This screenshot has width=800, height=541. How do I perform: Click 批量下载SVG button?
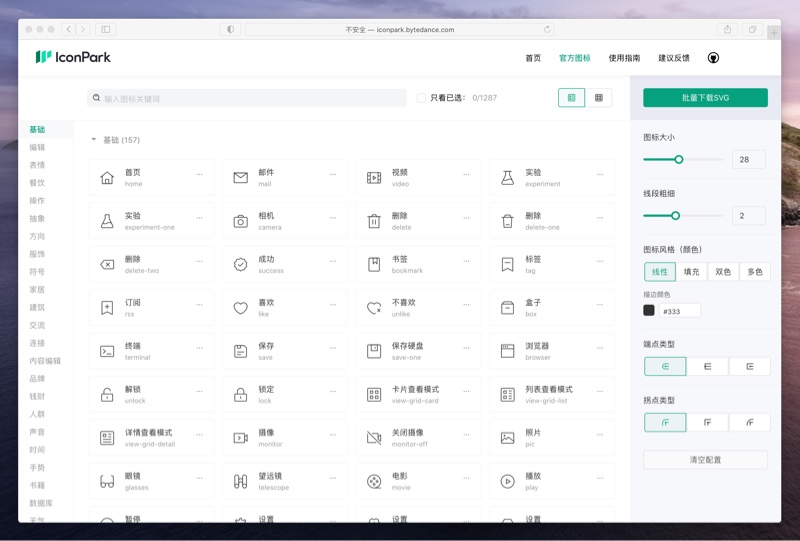click(x=705, y=97)
